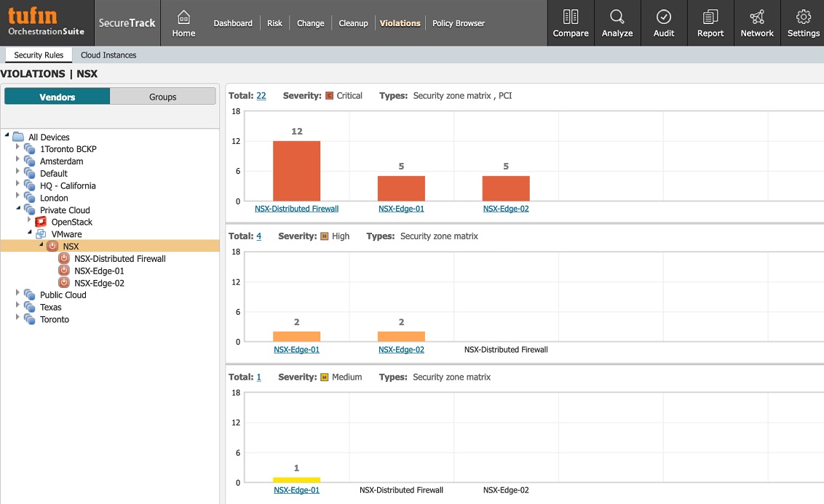This screenshot has height=504, width=824.
Task: Open the Settings gear icon
Action: point(804,17)
